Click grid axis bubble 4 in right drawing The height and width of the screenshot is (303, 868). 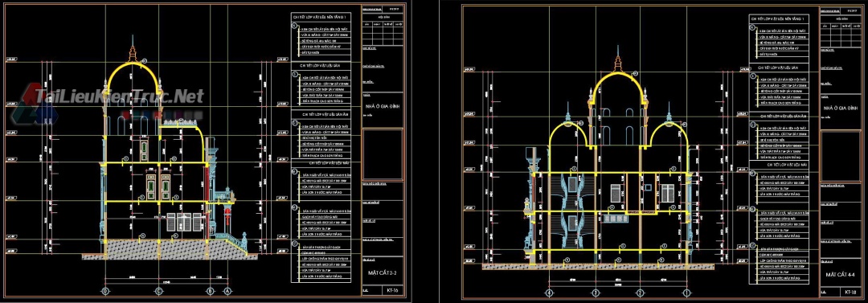click(549, 293)
